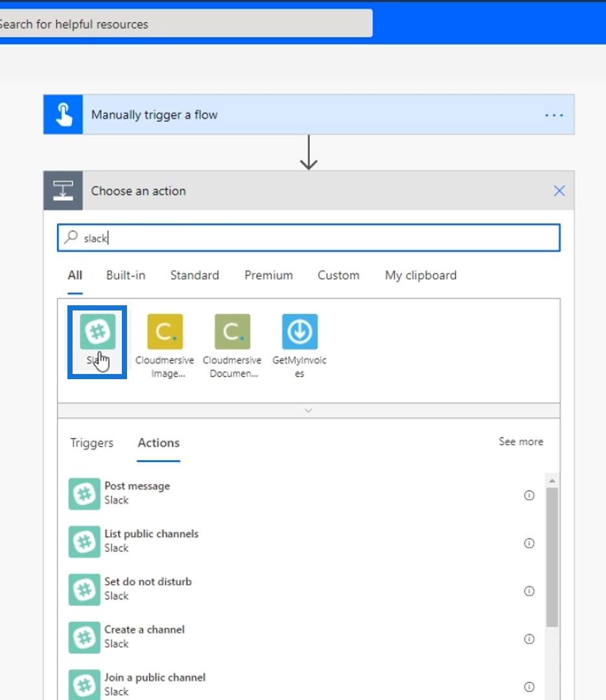Close the Choose an action panel
The image size is (606, 700).
coord(559,191)
